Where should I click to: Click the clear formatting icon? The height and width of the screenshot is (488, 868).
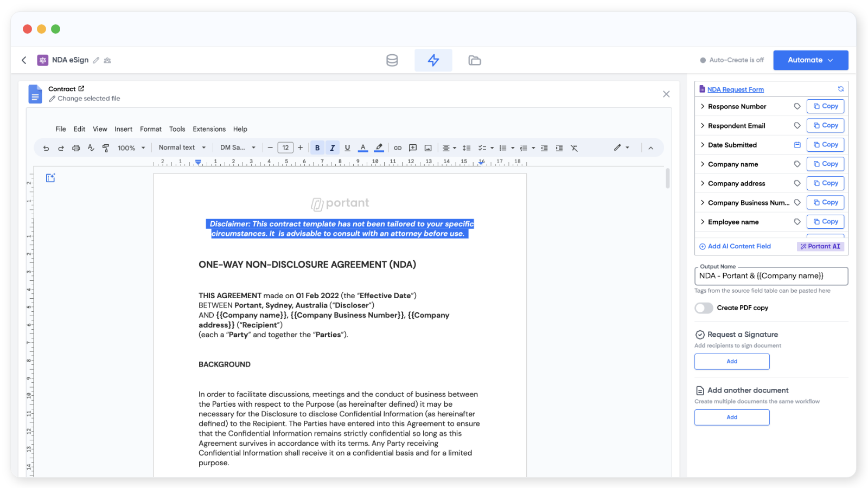[x=574, y=148]
